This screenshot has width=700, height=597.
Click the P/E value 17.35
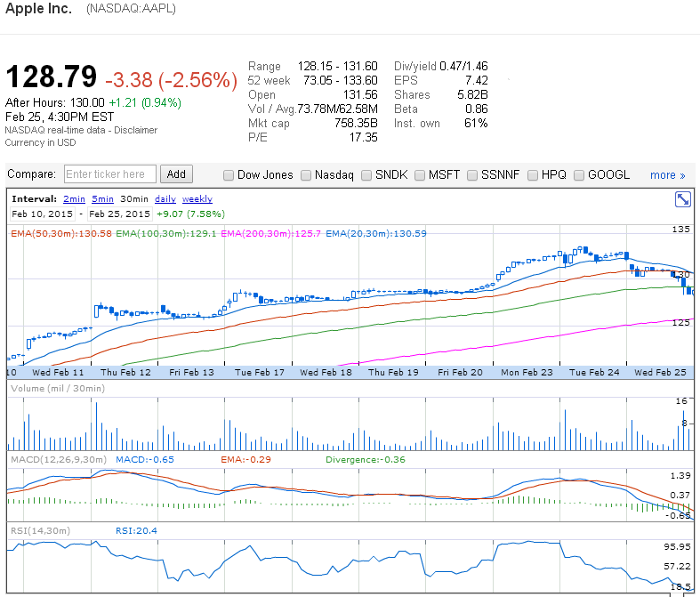[x=363, y=138]
